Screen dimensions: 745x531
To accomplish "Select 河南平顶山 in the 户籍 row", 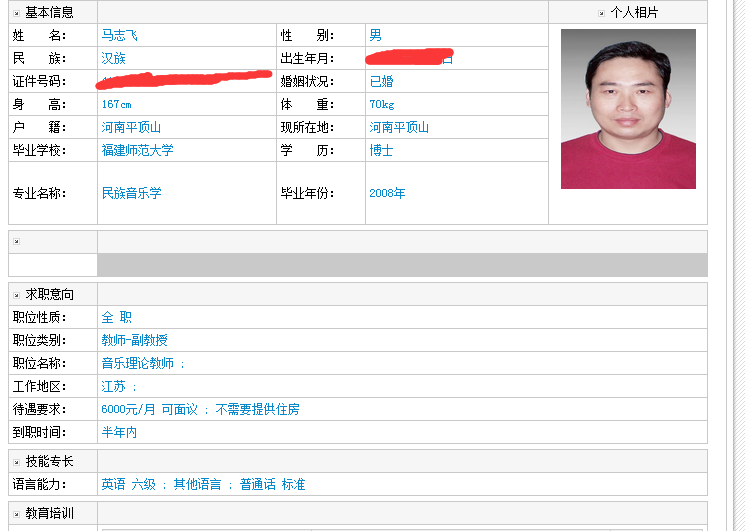I will click(131, 127).
